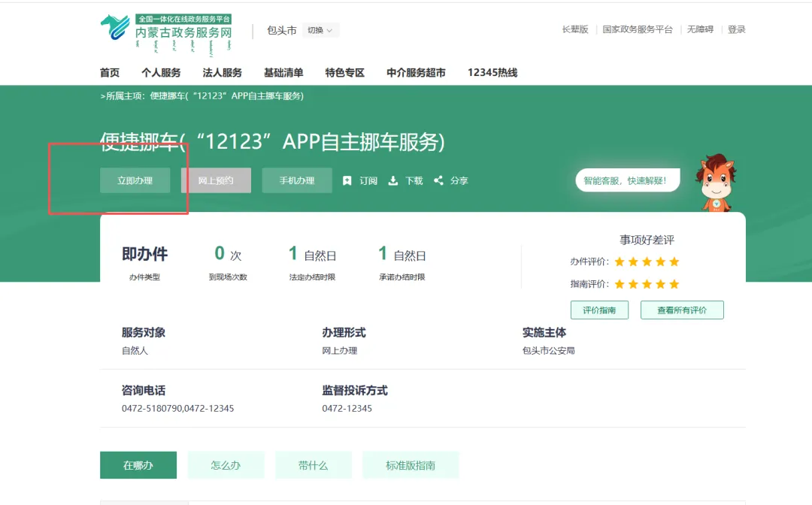This screenshot has width=812, height=505.
Task: Click the 立即办理 button
Action: click(135, 180)
